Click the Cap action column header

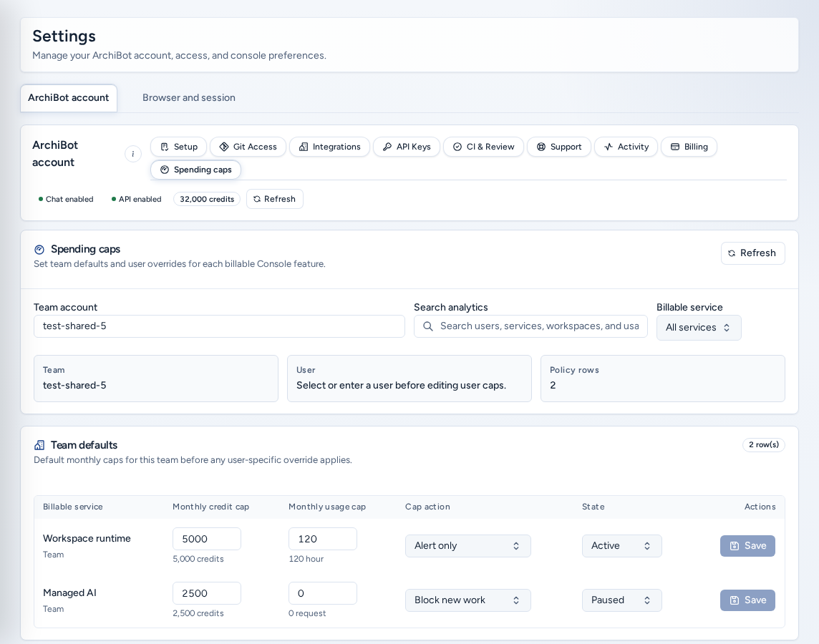click(427, 507)
